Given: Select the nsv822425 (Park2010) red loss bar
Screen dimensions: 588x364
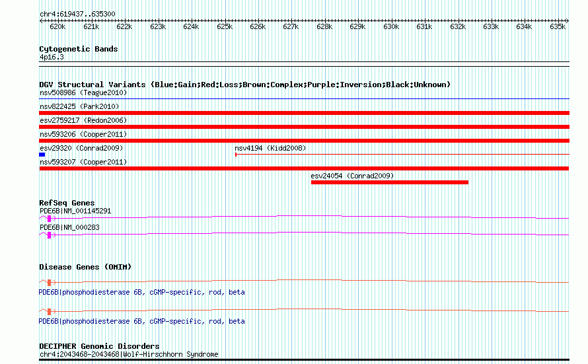Looking at the screenshot, I should (304, 113).
